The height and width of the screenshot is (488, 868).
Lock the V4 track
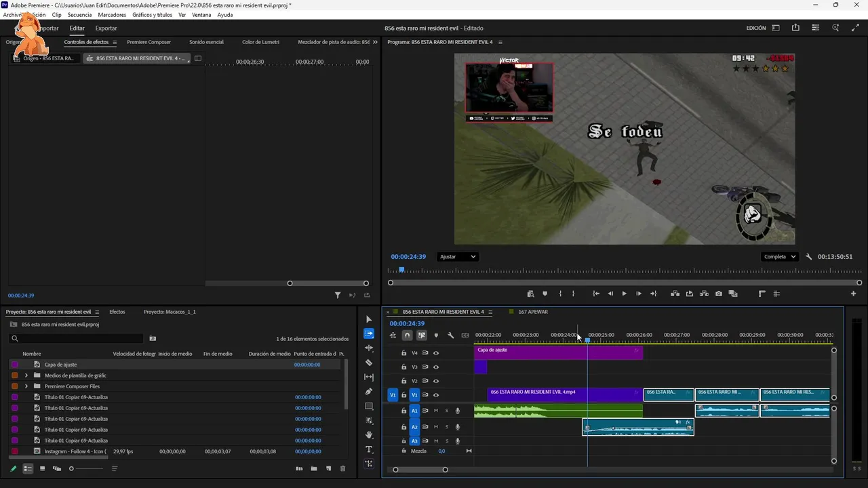point(403,353)
